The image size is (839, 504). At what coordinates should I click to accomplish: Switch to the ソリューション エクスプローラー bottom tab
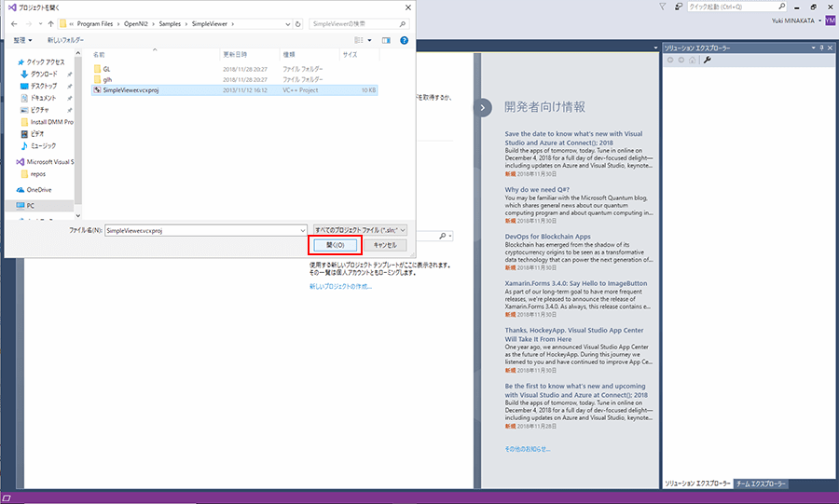click(697, 484)
